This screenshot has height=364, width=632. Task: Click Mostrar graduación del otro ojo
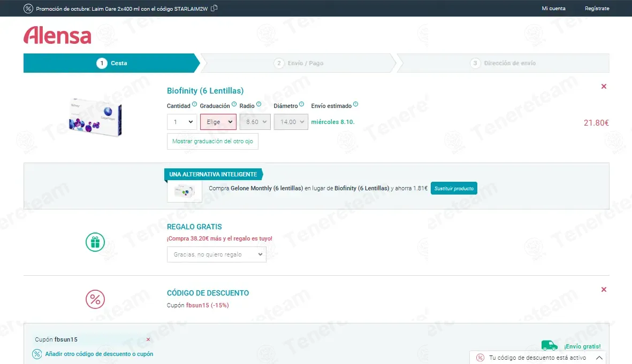pos(212,141)
